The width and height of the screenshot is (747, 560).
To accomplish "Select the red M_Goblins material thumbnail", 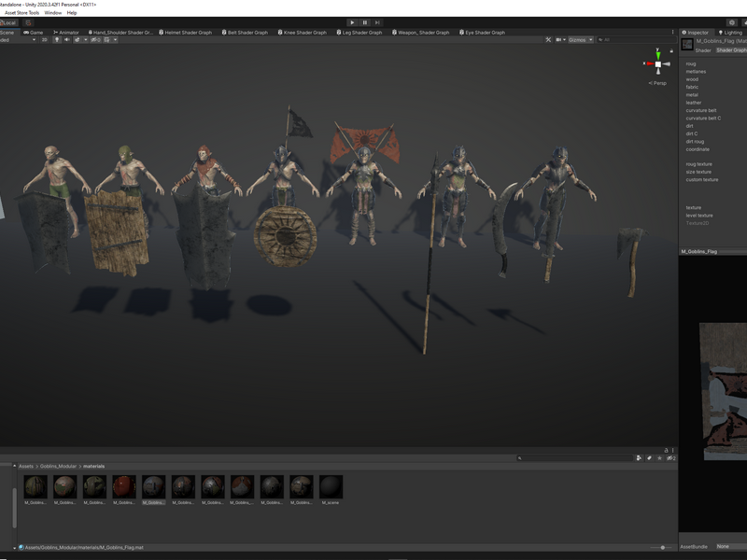I will (x=124, y=486).
